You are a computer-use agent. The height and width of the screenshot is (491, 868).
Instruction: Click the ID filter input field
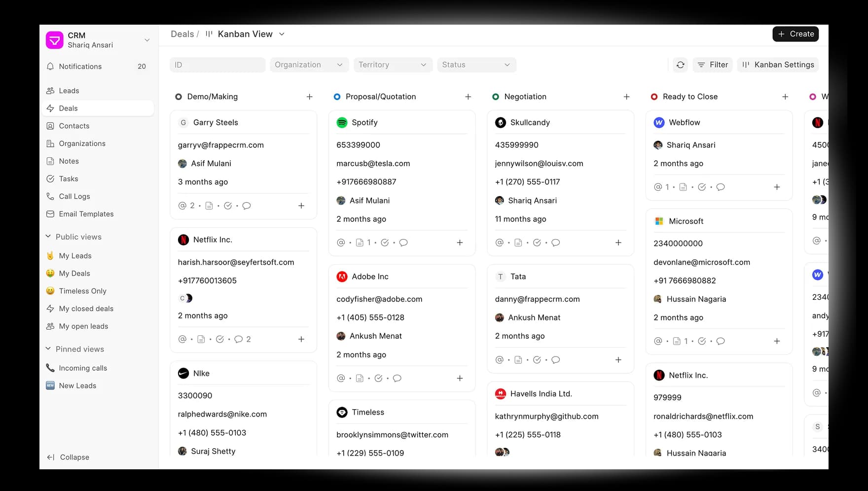pyautogui.click(x=217, y=65)
